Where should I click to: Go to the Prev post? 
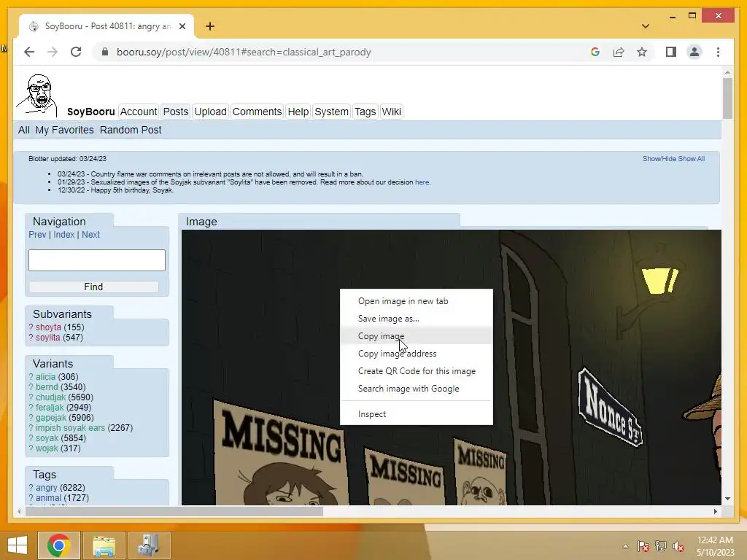pos(37,234)
